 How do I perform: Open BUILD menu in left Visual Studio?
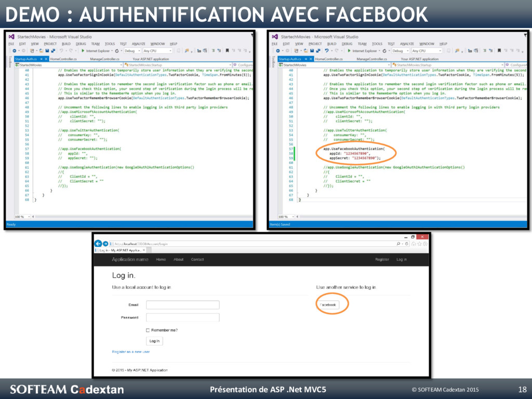tap(66, 44)
